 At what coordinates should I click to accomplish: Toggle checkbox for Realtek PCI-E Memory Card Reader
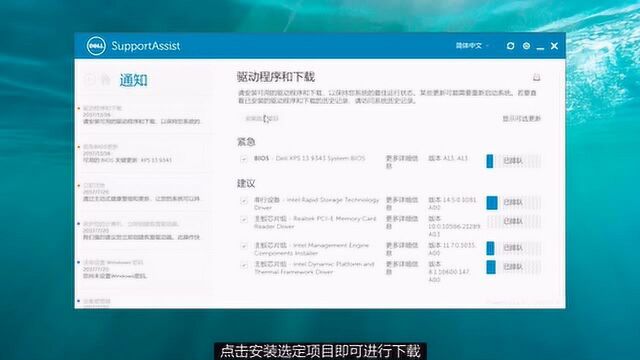(x=244, y=219)
